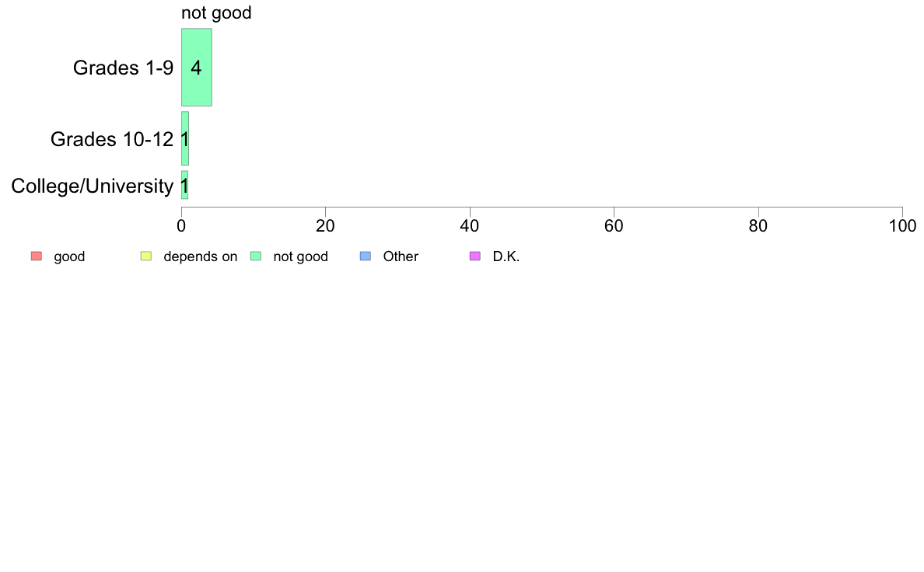This screenshot has height=572, width=924.
Task: Click the yellow 'depends on' legend swatch
Action: [x=146, y=256]
